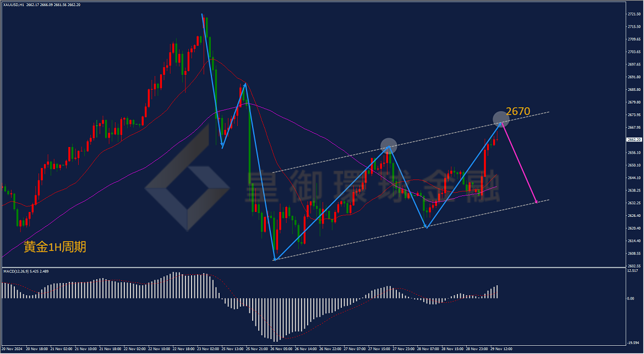This screenshot has width=644, height=354.
Task: Select the gray circle on the 27 Nov peak
Action: tap(389, 146)
